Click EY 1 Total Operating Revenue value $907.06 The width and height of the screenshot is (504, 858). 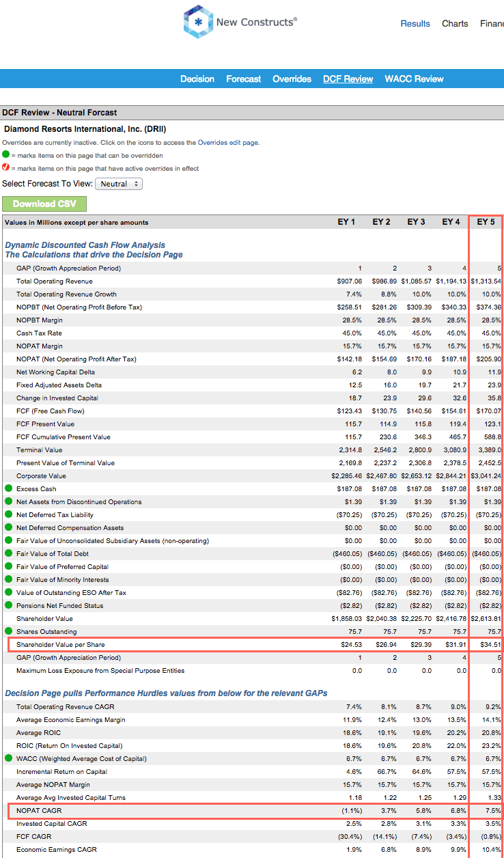click(x=349, y=281)
